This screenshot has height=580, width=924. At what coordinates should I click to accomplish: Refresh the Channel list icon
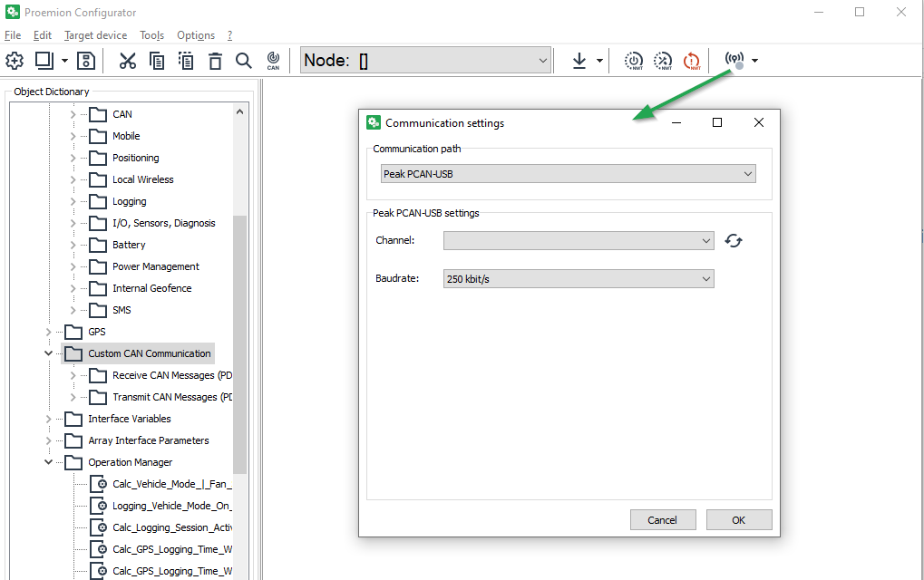click(734, 241)
